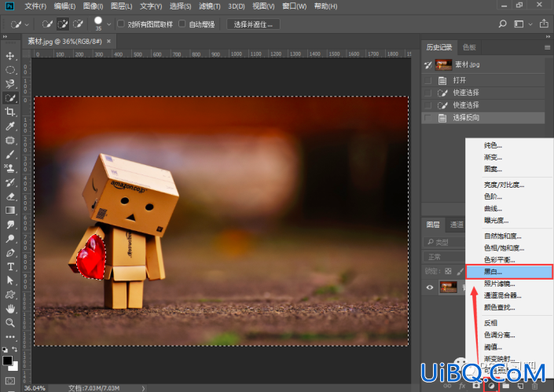Screen dimensions: 554x392
Task: Select the Pen tool
Action: pos(10,253)
